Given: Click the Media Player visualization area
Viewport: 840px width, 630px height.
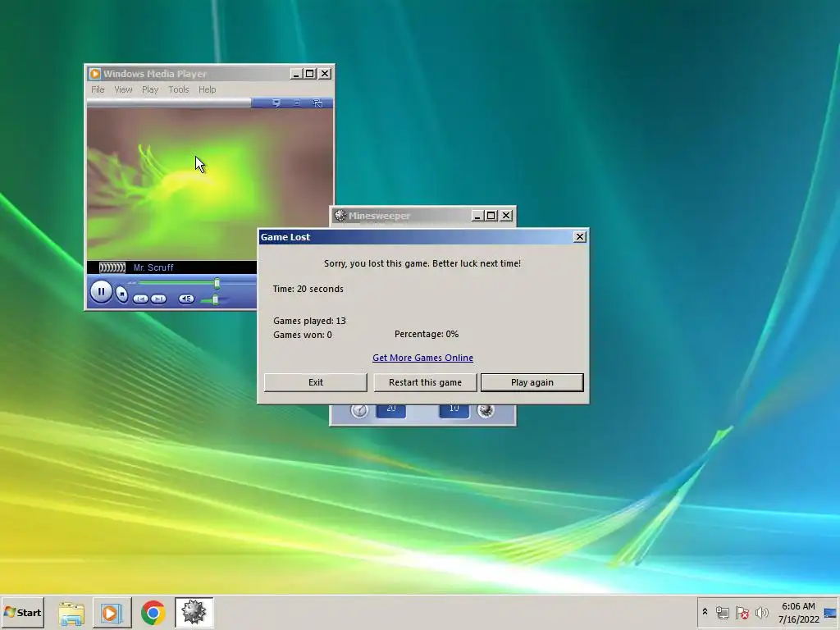Looking at the screenshot, I should click(209, 185).
